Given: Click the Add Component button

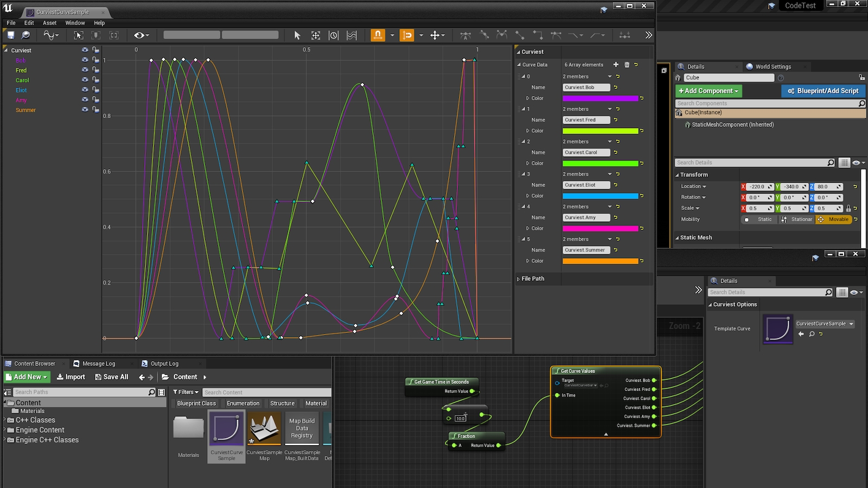Looking at the screenshot, I should [x=709, y=91].
